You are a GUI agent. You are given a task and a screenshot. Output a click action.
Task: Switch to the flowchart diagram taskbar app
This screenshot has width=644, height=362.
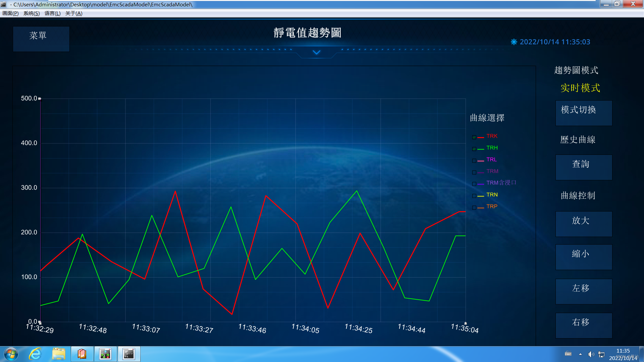click(105, 354)
